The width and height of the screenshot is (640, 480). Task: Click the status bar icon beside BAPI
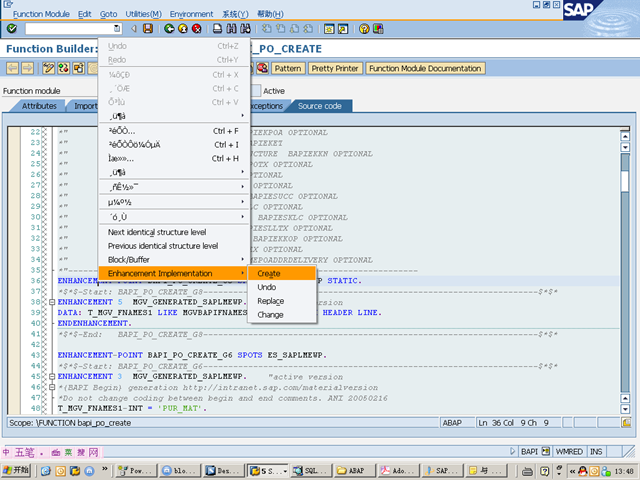pos(545,451)
